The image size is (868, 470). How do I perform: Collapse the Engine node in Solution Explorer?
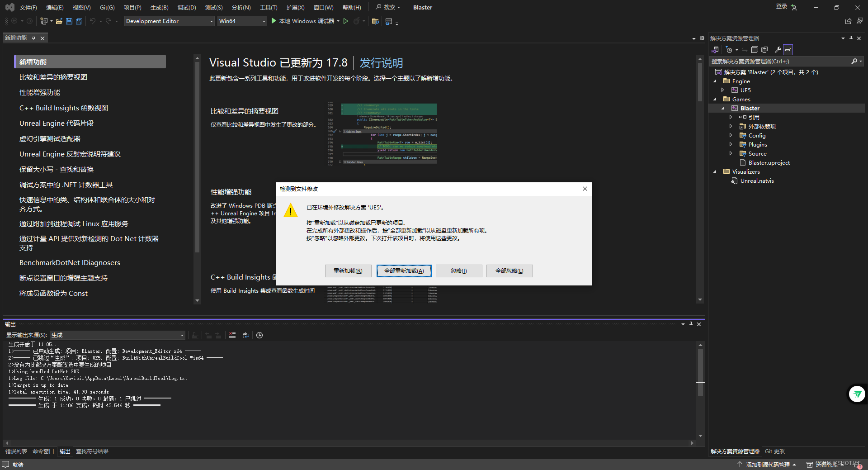[x=715, y=81]
